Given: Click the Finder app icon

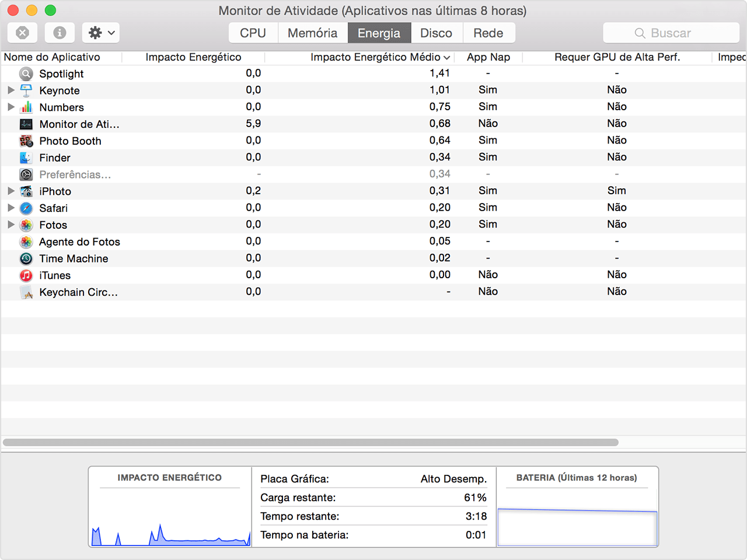Looking at the screenshot, I should point(26,158).
